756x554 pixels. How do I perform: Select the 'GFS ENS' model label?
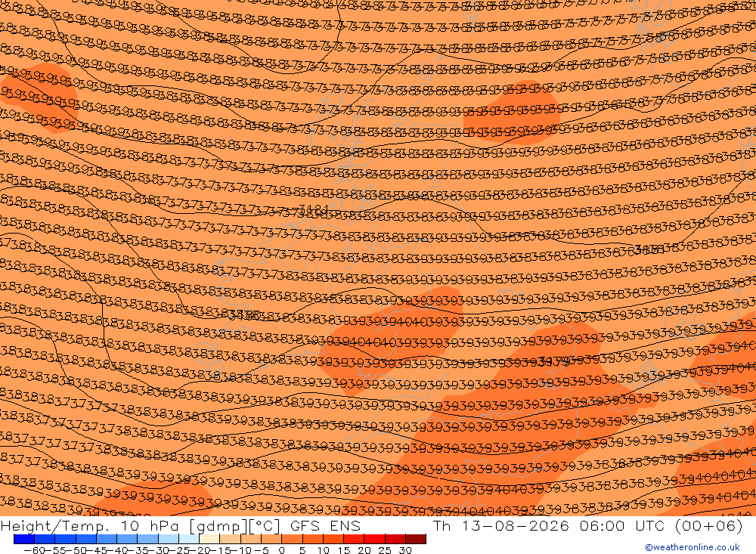[x=325, y=525]
